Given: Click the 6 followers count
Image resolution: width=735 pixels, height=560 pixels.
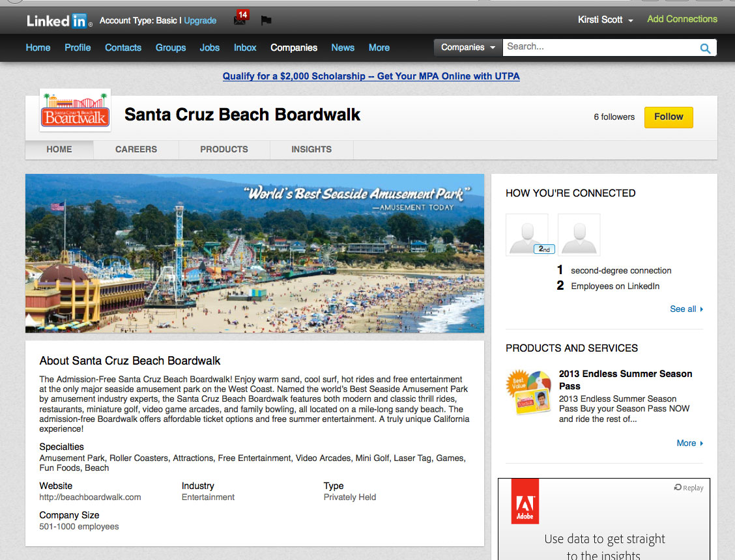Looking at the screenshot, I should [x=614, y=117].
